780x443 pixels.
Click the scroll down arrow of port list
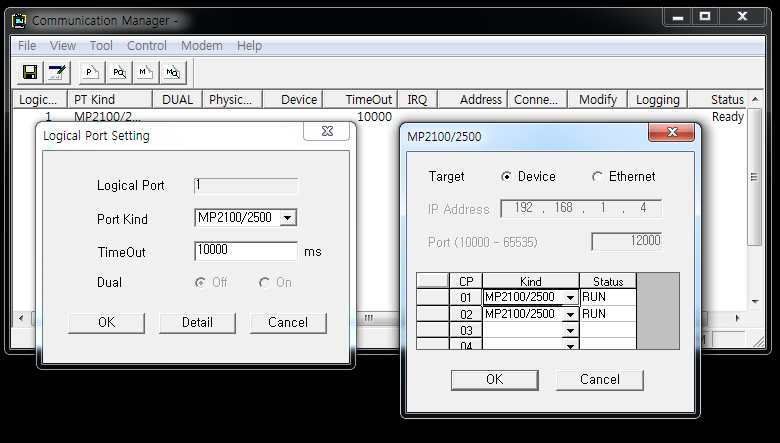coord(755,302)
